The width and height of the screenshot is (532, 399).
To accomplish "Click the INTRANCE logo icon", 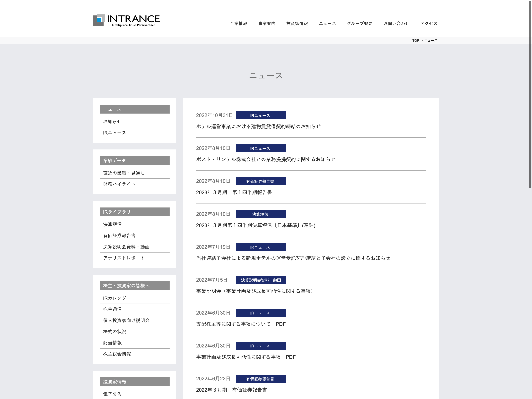I will (x=99, y=20).
